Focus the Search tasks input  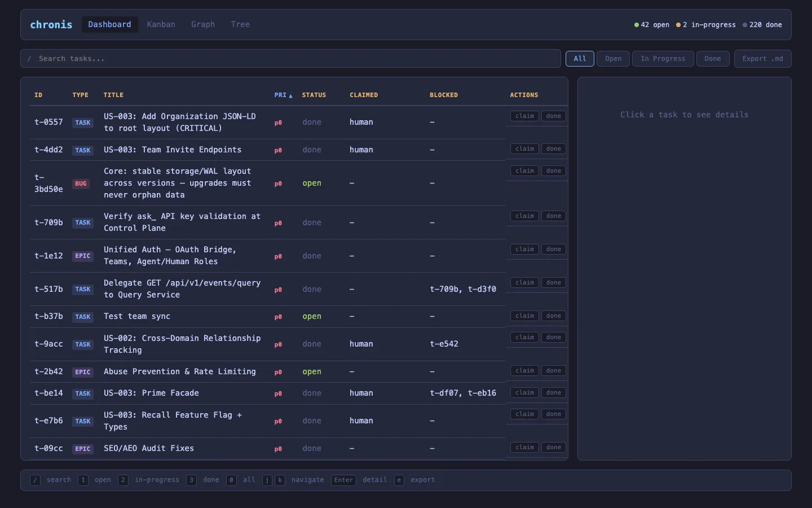(x=290, y=59)
